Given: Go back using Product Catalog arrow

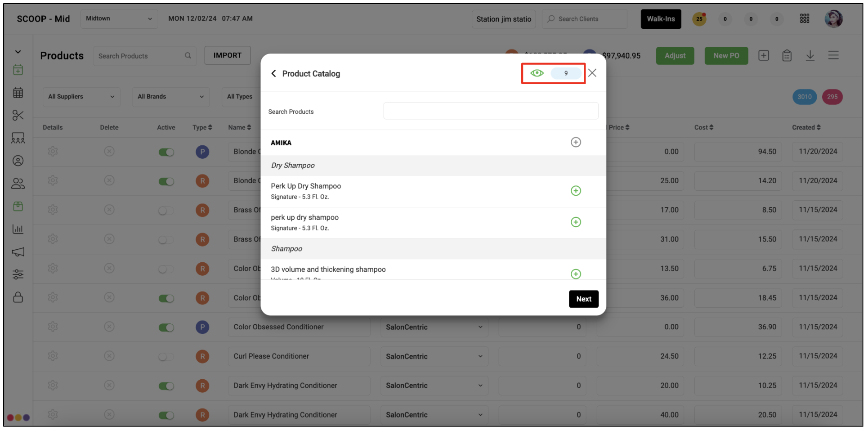Looking at the screenshot, I should point(273,73).
